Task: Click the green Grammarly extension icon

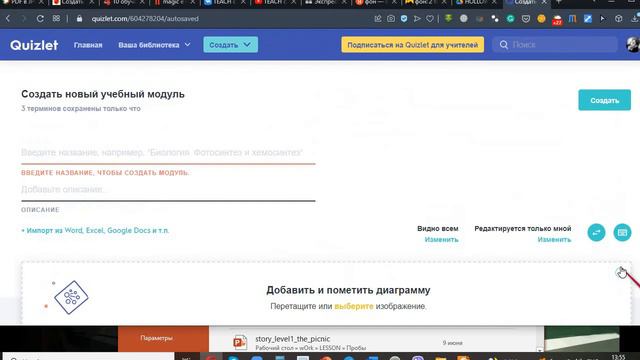Action: [510, 19]
